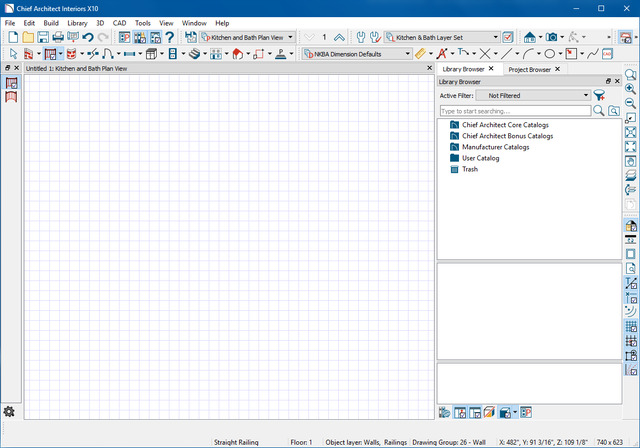The height and width of the screenshot is (448, 640).
Task: Click the filter funnel icon in Library Browser
Action: 599,95
